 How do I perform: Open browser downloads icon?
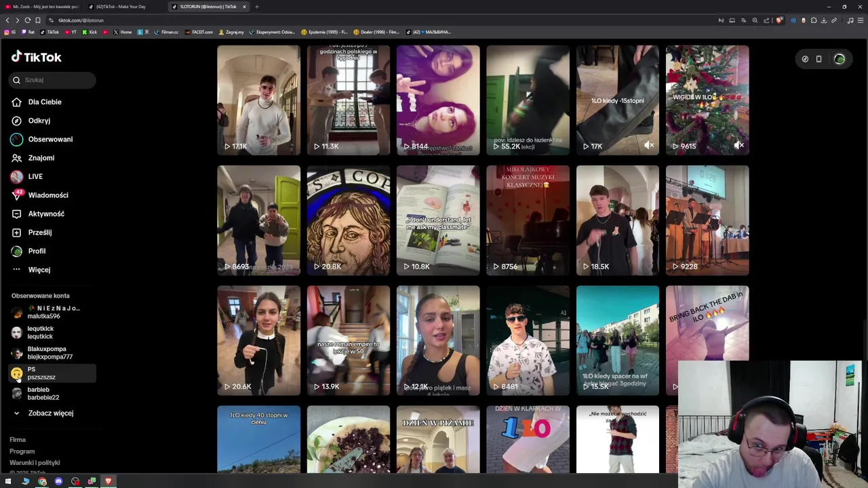[824, 20]
